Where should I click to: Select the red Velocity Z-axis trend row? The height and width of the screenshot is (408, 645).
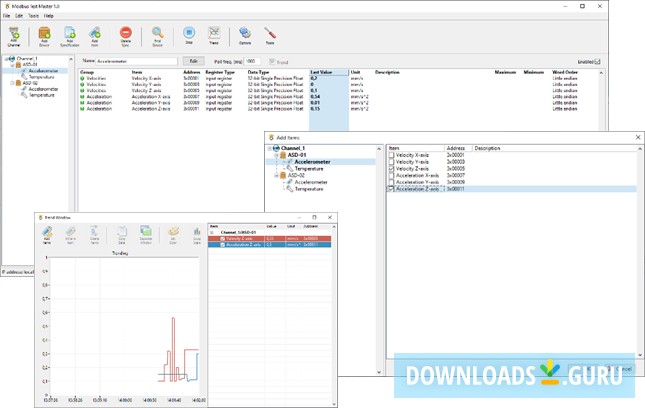coord(269,239)
